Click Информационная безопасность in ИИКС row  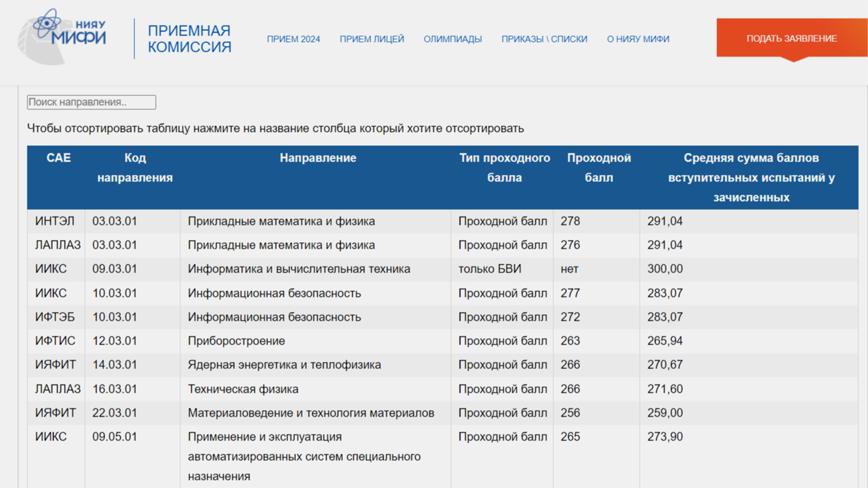(x=274, y=293)
